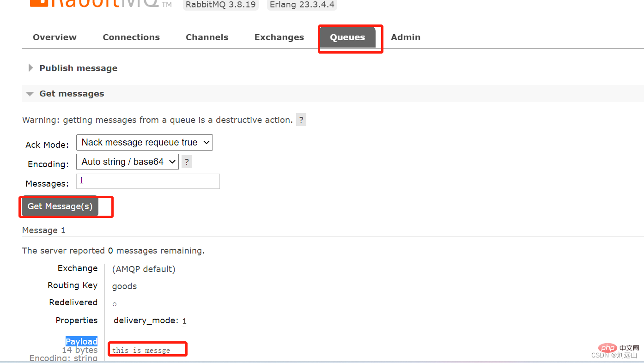The height and width of the screenshot is (363, 644).
Task: Click the Exchange label
Action: 78,268
